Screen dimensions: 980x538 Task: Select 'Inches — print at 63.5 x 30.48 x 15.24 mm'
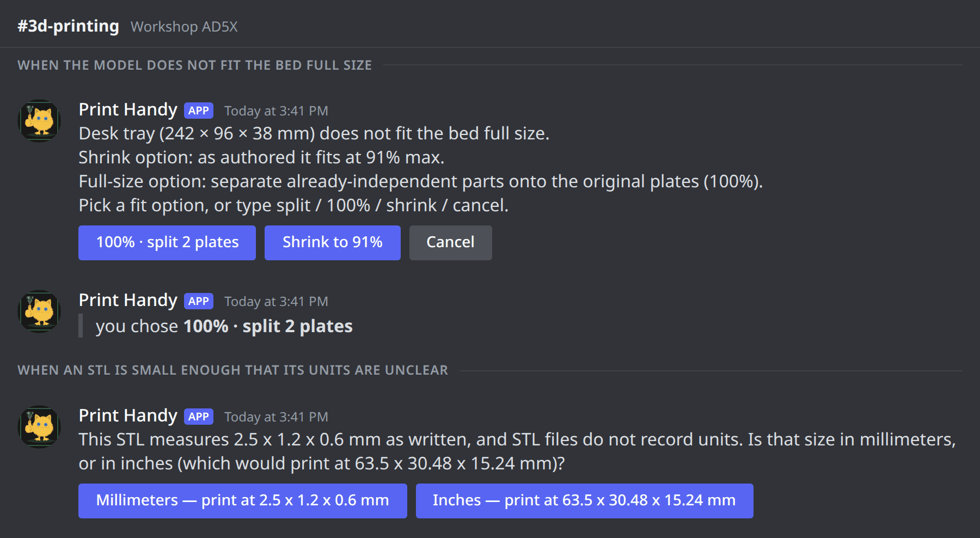pyautogui.click(x=585, y=501)
